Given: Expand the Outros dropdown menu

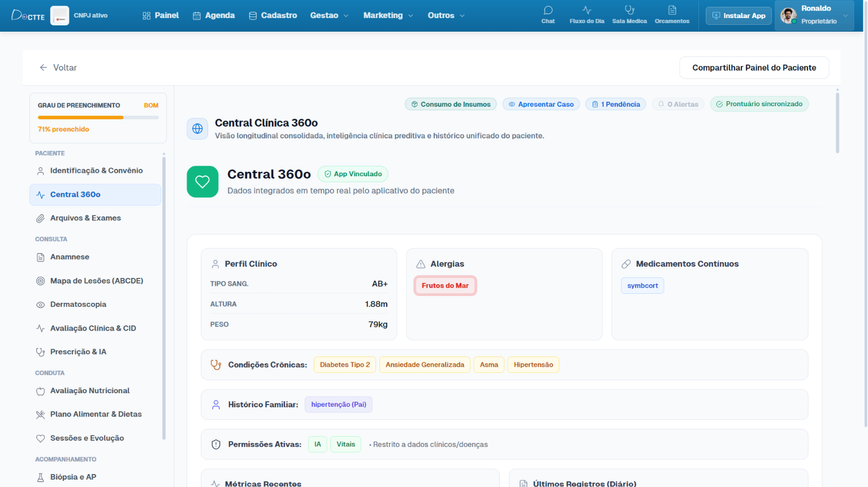Looking at the screenshot, I should 446,15.
